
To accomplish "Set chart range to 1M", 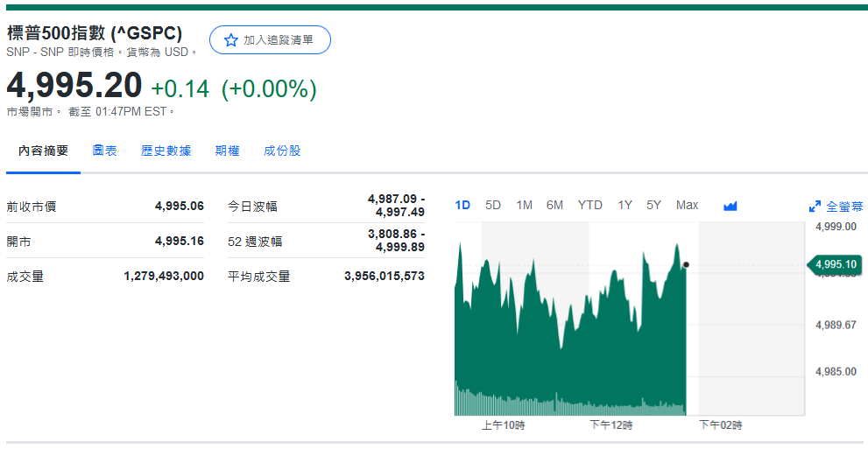I will click(x=524, y=205).
